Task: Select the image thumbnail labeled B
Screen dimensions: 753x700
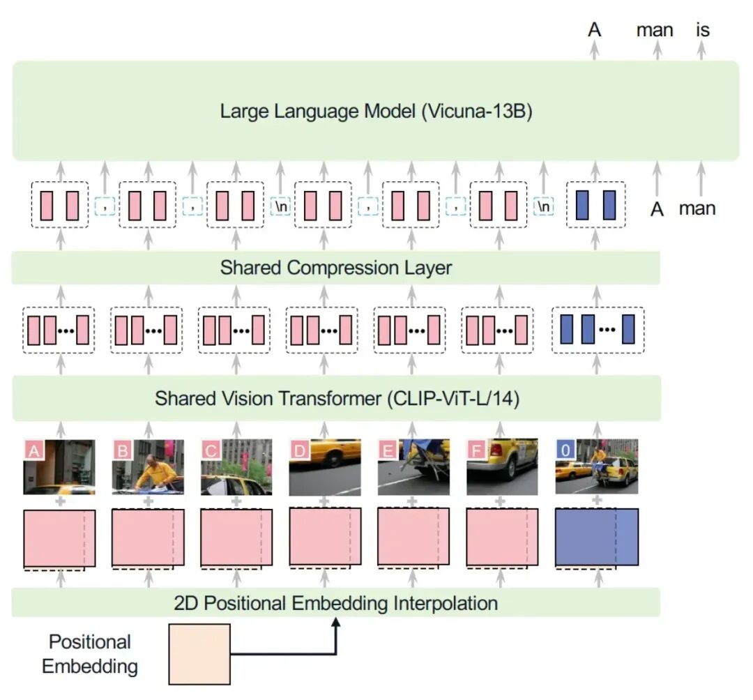Action: pos(148,466)
